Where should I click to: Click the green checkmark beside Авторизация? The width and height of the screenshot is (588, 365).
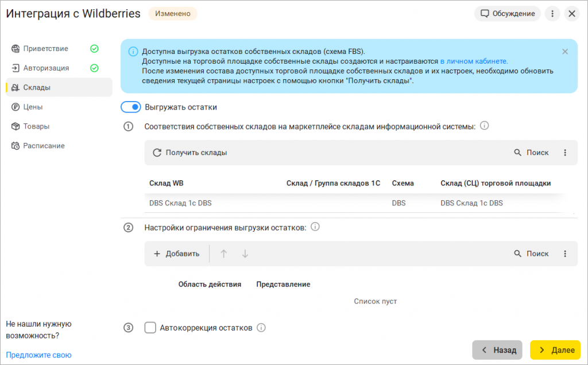pos(95,68)
